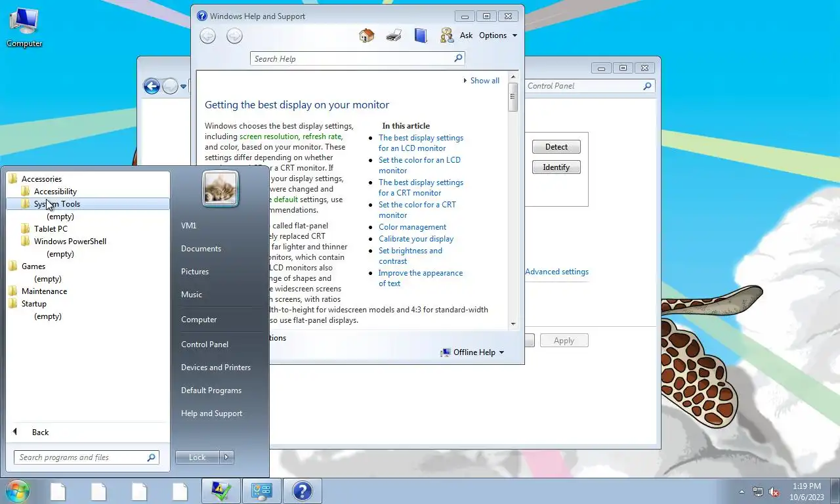The width and height of the screenshot is (840, 504).
Task: Click the refresh rate glossary link
Action: (x=322, y=136)
